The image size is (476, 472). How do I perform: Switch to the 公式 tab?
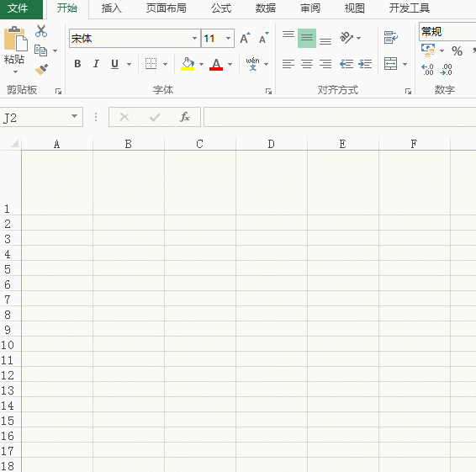coord(221,8)
